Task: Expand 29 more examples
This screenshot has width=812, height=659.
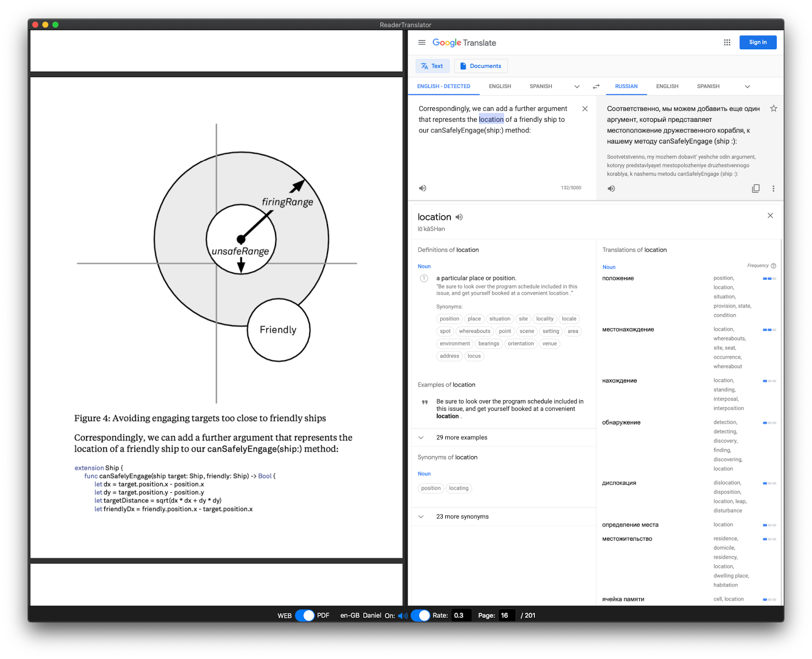Action: (x=461, y=437)
